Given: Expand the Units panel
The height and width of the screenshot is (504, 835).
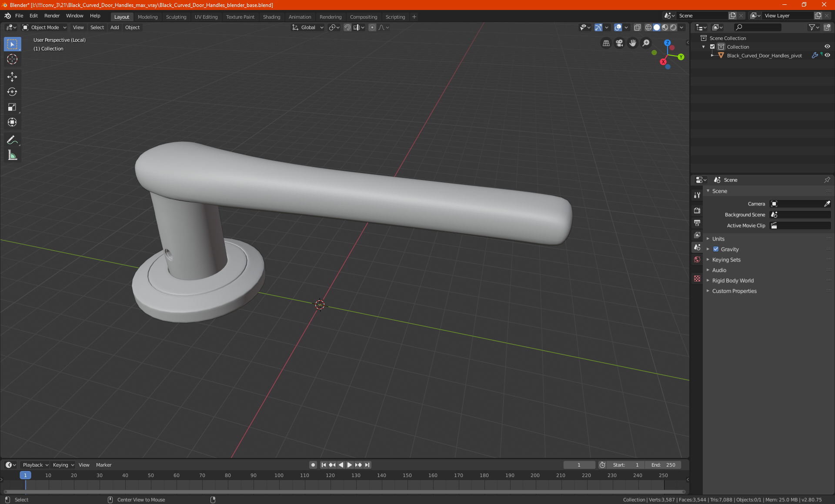Looking at the screenshot, I should click(718, 239).
